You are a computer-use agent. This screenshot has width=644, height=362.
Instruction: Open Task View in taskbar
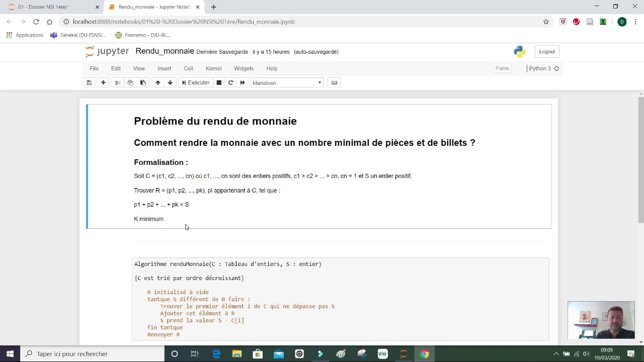coord(195,353)
